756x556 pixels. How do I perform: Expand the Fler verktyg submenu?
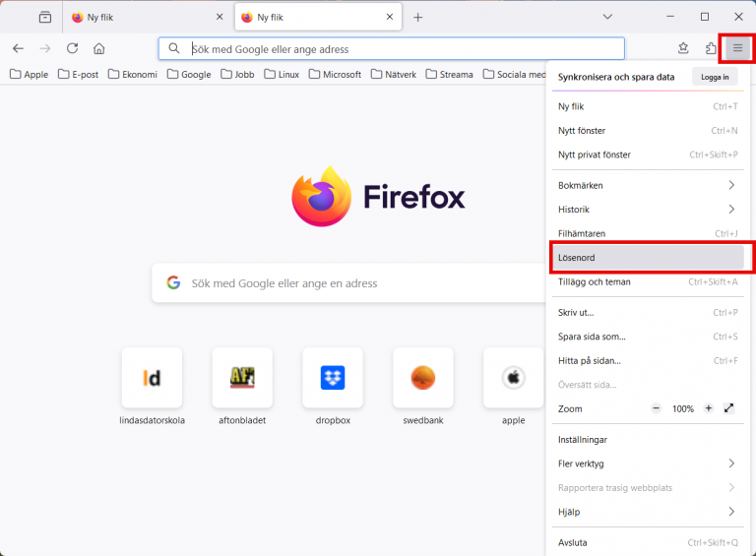click(645, 463)
